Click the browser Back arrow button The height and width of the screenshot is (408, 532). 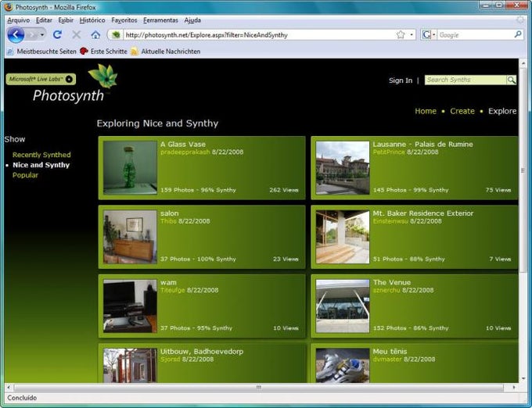pos(16,34)
